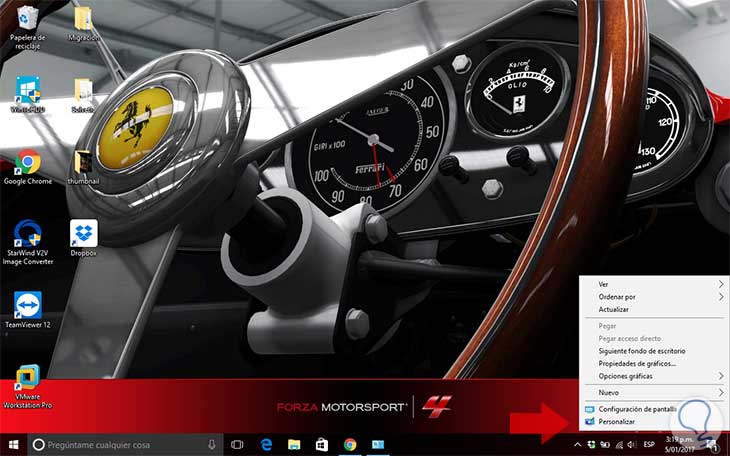Screen dimensions: 730x456
Task: Switch to Chrome in the taskbar
Action: [350, 445]
